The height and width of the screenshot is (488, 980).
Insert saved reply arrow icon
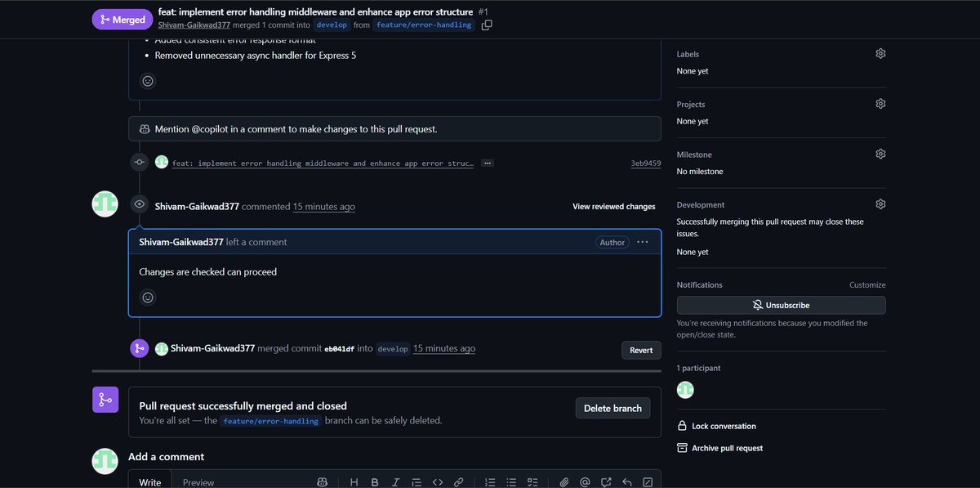point(627,482)
